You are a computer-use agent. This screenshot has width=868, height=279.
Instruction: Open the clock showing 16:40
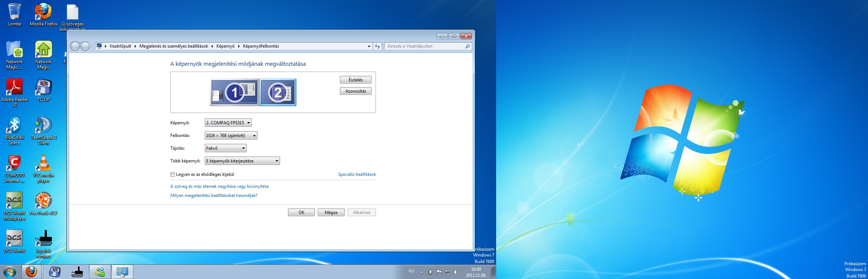[x=476, y=272]
